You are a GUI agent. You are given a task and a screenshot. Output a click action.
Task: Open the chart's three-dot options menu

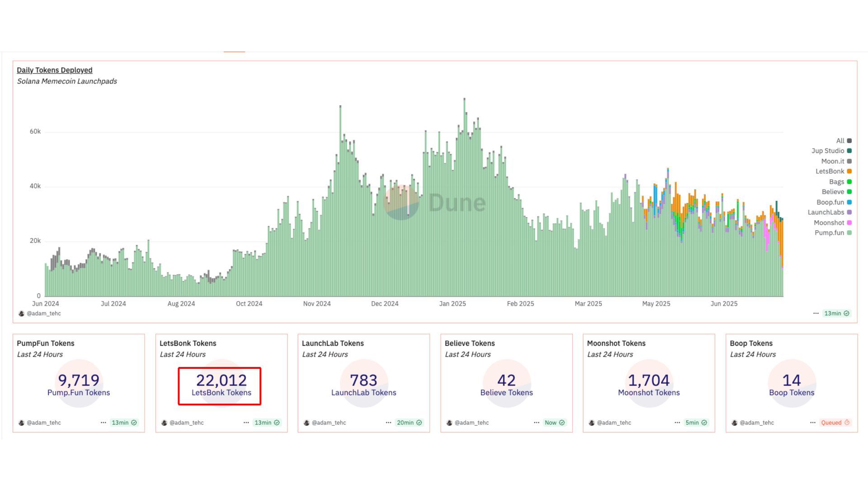pos(816,313)
